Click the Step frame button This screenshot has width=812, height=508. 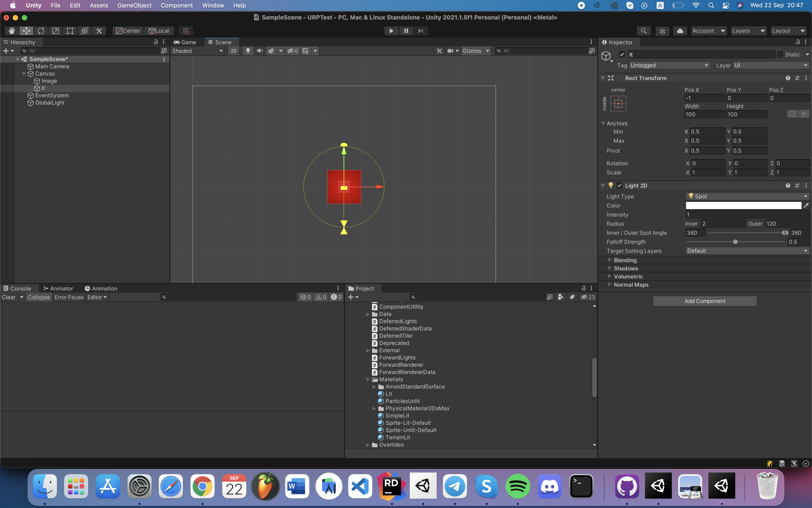(x=420, y=31)
